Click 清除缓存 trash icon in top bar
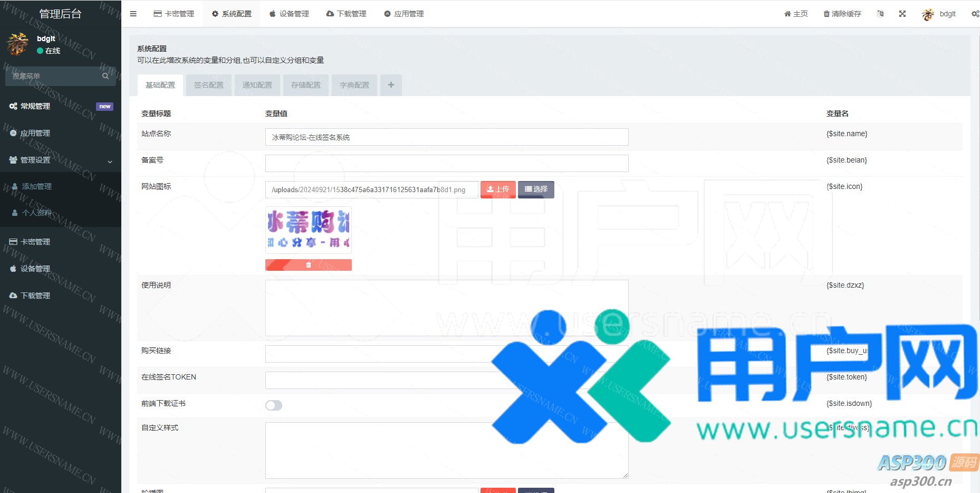Screen dimensions: 980x493 click(x=827, y=14)
